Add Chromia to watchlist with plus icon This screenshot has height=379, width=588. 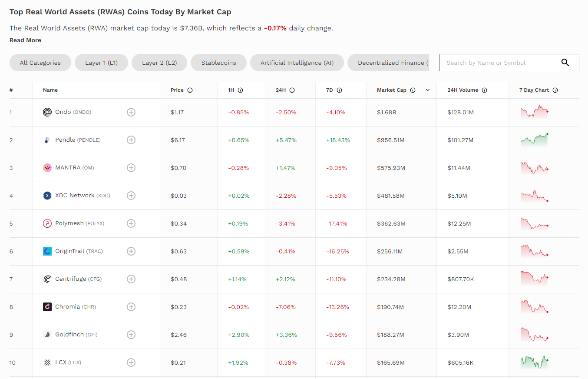tap(131, 307)
